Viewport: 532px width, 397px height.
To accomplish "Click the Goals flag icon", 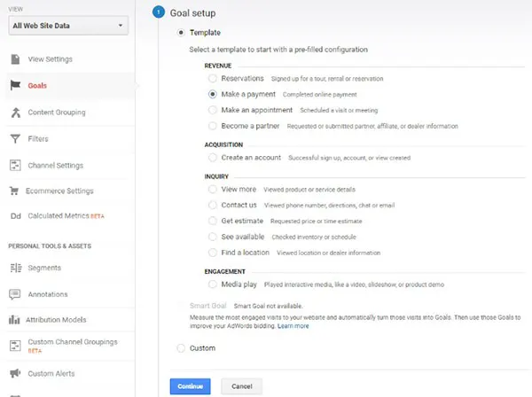I will coord(15,85).
